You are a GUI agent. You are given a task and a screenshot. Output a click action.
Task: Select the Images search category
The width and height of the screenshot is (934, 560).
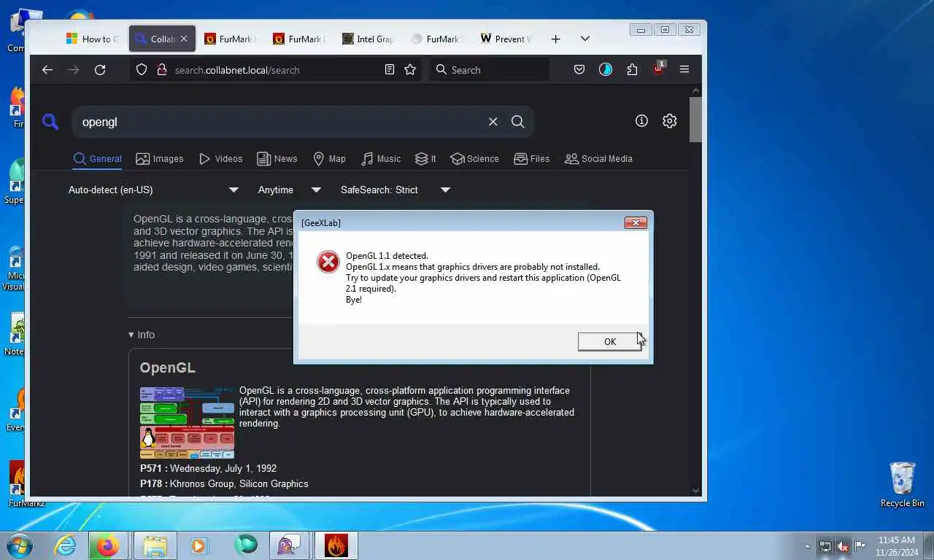(160, 159)
